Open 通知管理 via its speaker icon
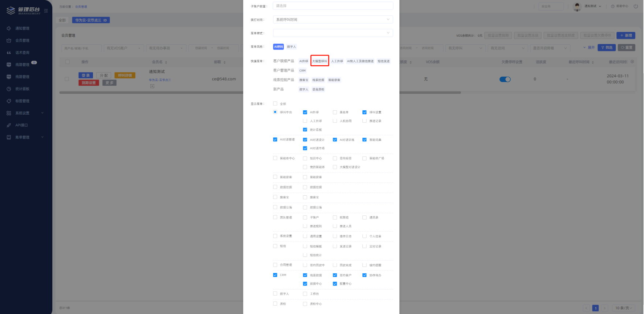644x314 pixels. coord(9,28)
